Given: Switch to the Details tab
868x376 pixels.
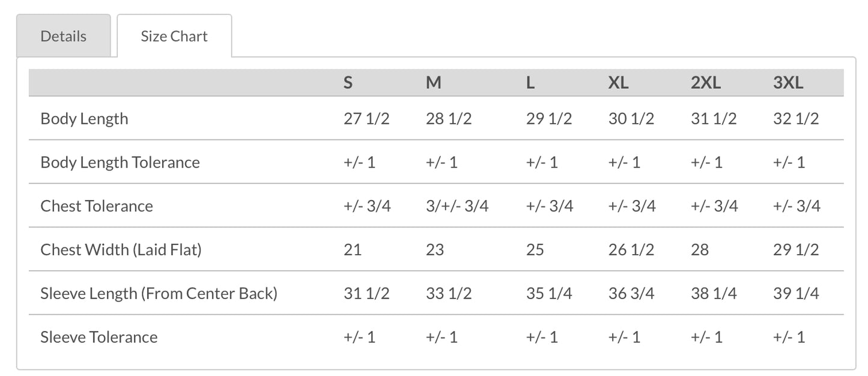Looking at the screenshot, I should pos(63,36).
